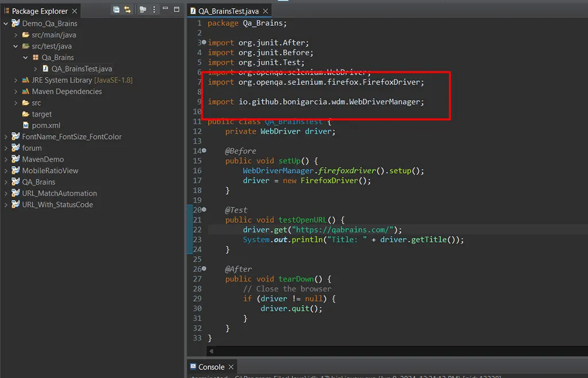Click the MavenDemo project icon
The image size is (588, 378).
[x=16, y=159]
